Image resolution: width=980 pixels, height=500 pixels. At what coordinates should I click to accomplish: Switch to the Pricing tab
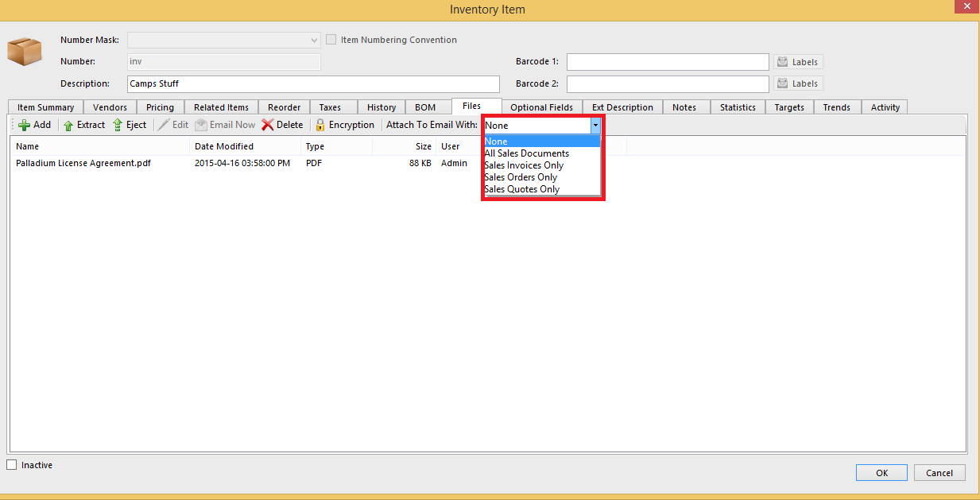pyautogui.click(x=160, y=107)
